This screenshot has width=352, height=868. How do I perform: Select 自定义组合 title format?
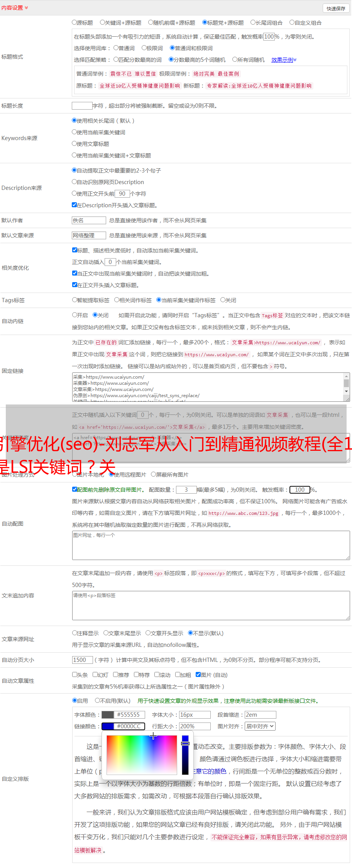[292, 22]
